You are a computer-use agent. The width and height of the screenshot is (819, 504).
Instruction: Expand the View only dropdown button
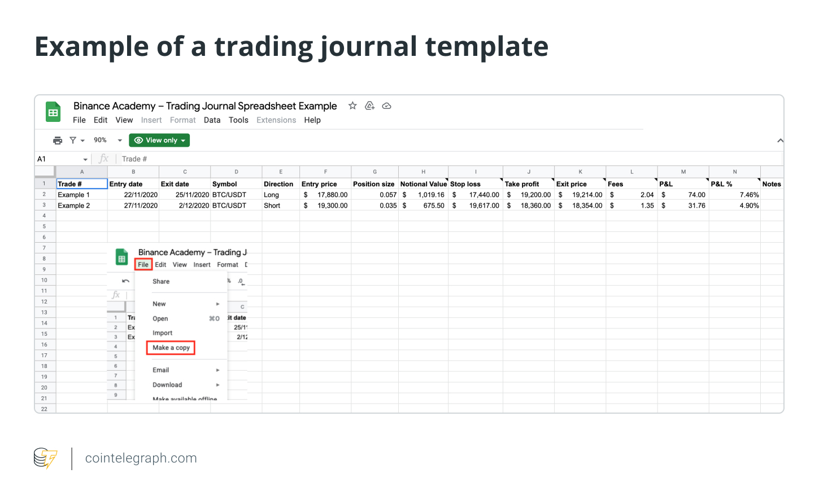click(159, 141)
